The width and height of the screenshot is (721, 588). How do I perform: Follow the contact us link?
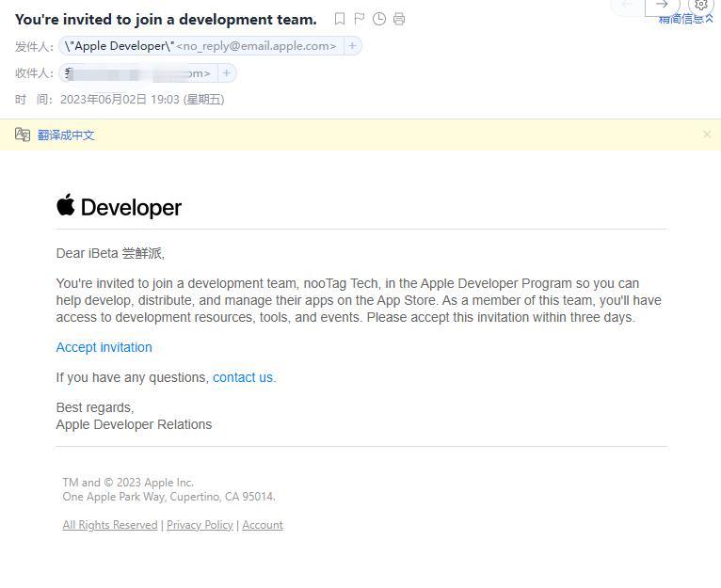point(243,377)
